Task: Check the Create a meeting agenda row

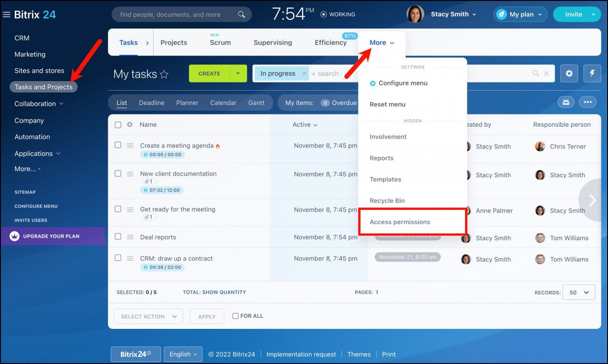Action: click(118, 145)
